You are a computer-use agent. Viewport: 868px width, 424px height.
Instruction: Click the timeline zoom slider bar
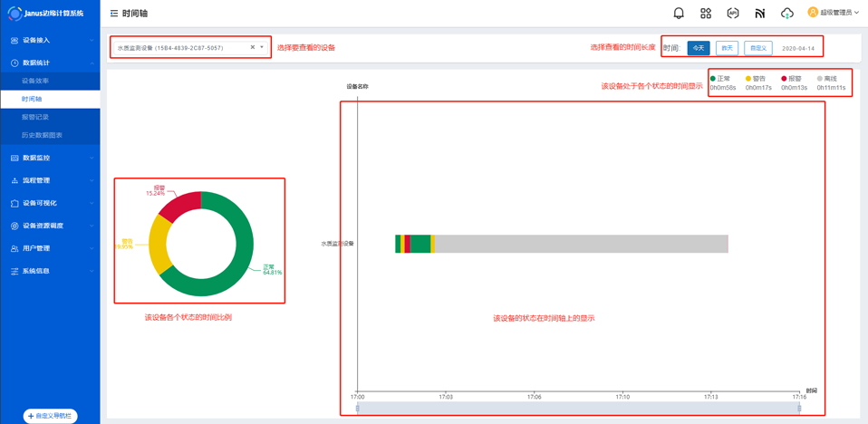click(x=578, y=409)
